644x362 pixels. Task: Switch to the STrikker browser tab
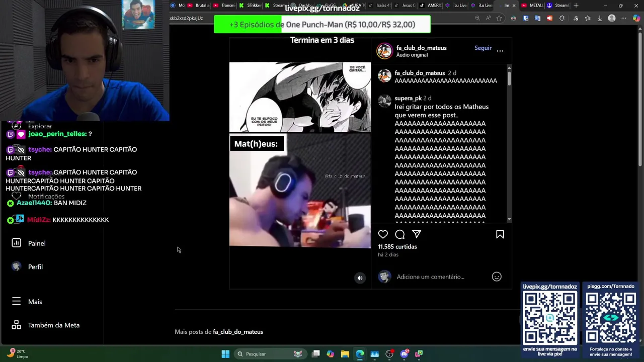pos(250,6)
